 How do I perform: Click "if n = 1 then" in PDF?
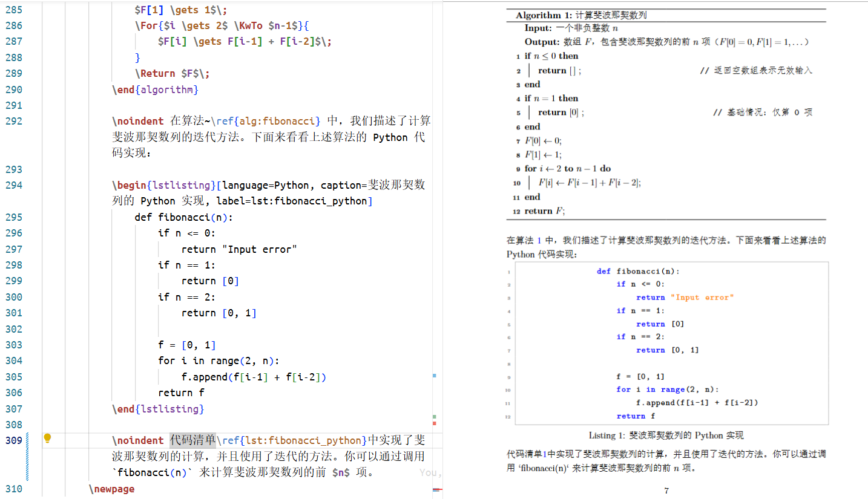point(551,99)
